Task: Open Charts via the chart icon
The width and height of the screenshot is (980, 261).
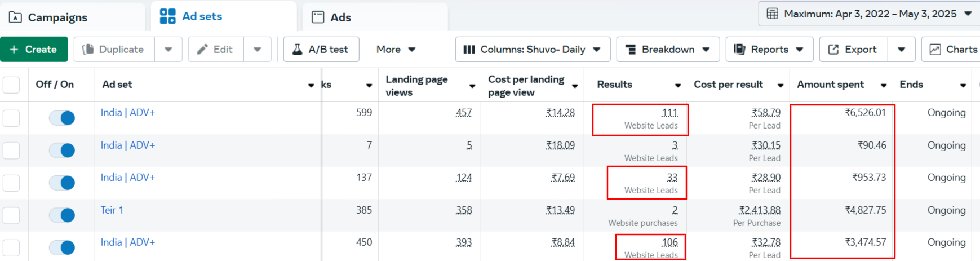Action: click(x=935, y=50)
